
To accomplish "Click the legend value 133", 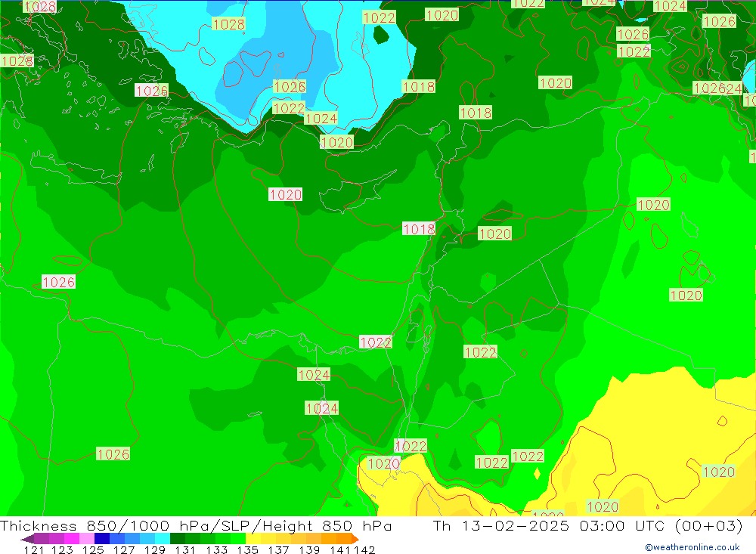I will click(216, 549).
